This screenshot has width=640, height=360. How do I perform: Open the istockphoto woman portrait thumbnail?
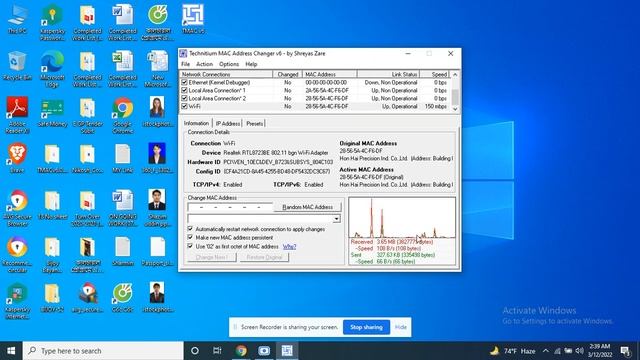[158, 111]
